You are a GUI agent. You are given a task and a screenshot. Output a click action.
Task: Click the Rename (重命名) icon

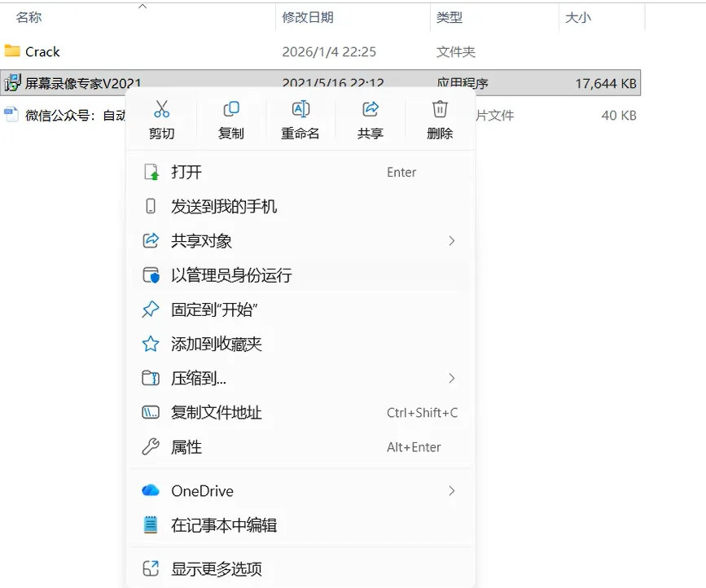pos(300,109)
